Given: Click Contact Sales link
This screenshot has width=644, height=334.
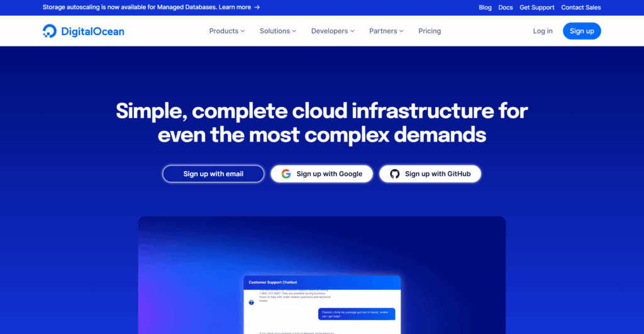Looking at the screenshot, I should click(580, 8).
